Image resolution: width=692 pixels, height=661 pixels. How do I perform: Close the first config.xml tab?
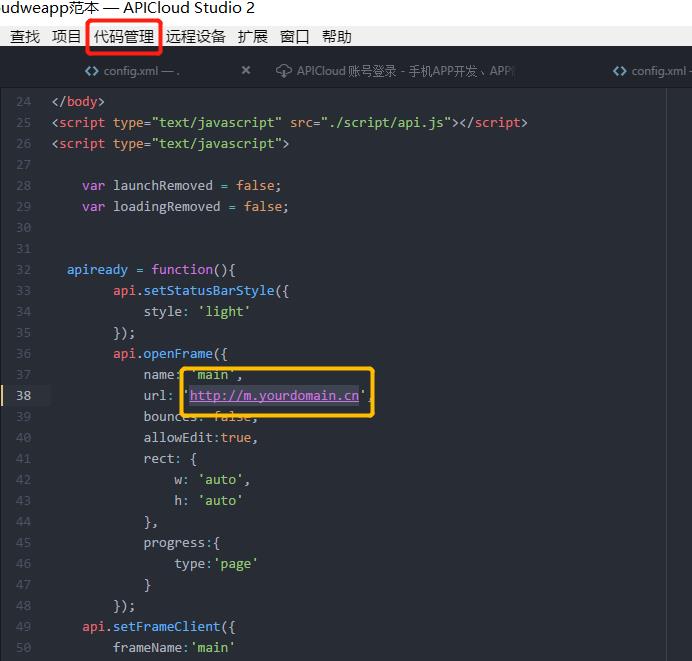point(246,70)
